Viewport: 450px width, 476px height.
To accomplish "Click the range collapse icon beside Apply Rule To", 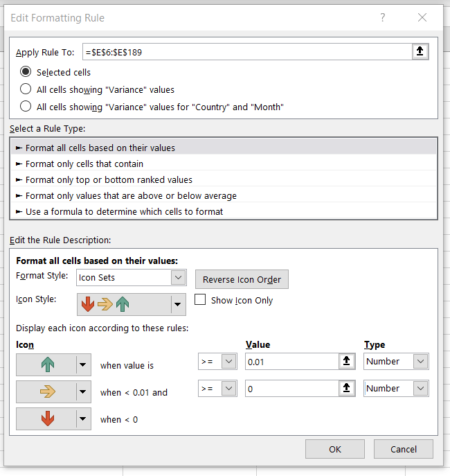I will [x=420, y=52].
